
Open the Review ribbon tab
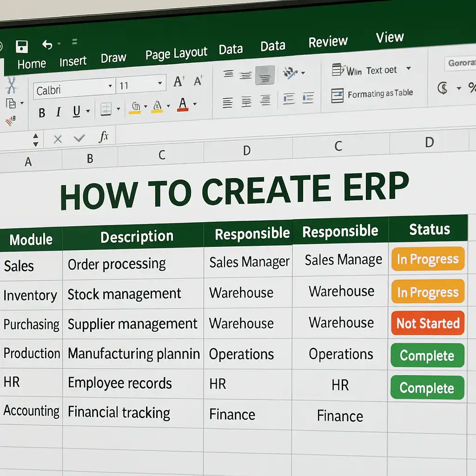[x=328, y=42]
